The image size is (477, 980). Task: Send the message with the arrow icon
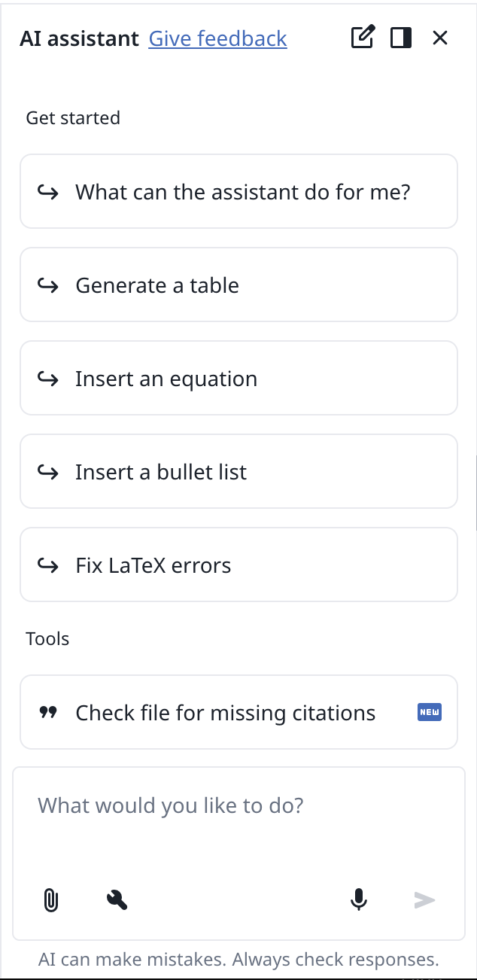point(425,900)
